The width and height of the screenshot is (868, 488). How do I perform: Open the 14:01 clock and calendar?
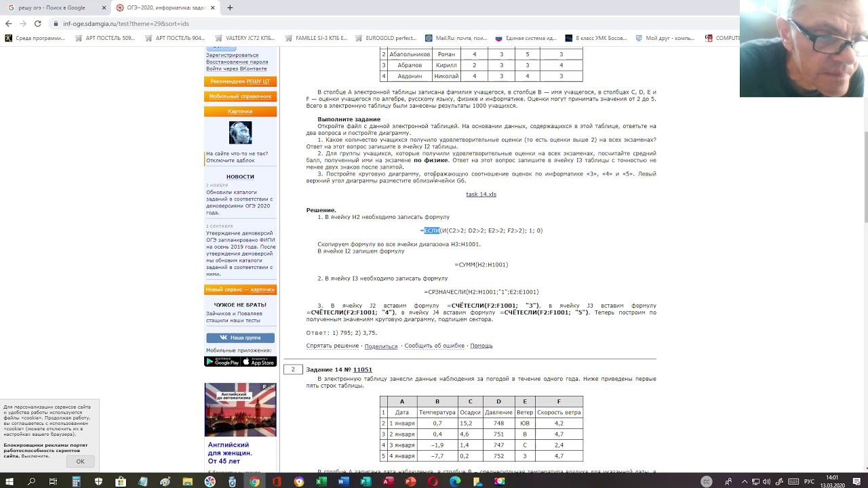click(832, 481)
